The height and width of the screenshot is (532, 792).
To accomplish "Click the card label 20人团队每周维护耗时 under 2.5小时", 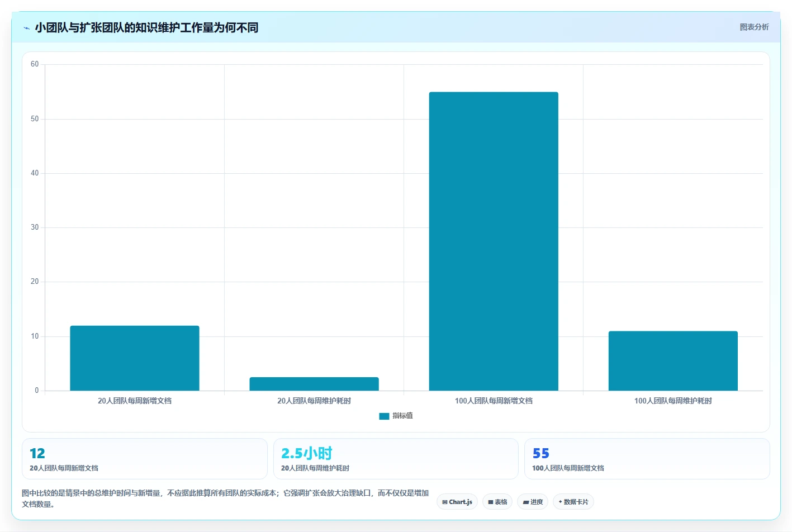I will [x=315, y=468].
